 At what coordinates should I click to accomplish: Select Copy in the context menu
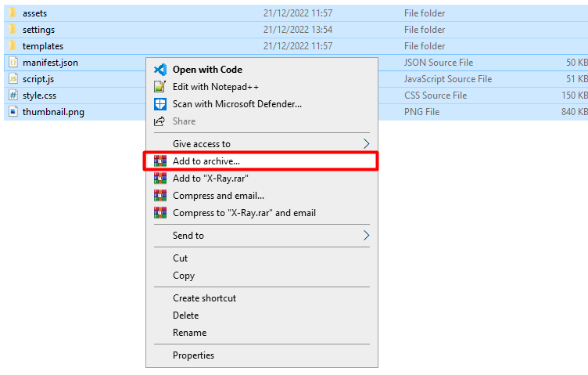click(184, 276)
